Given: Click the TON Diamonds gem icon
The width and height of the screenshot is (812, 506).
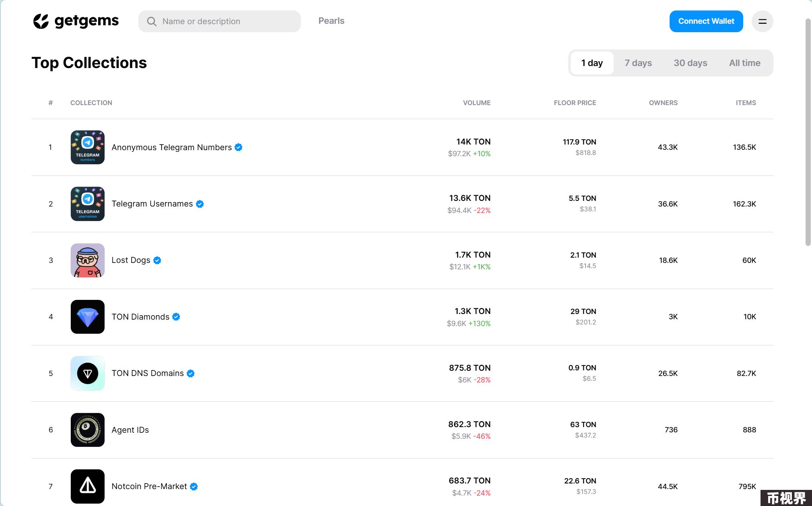Looking at the screenshot, I should point(88,317).
